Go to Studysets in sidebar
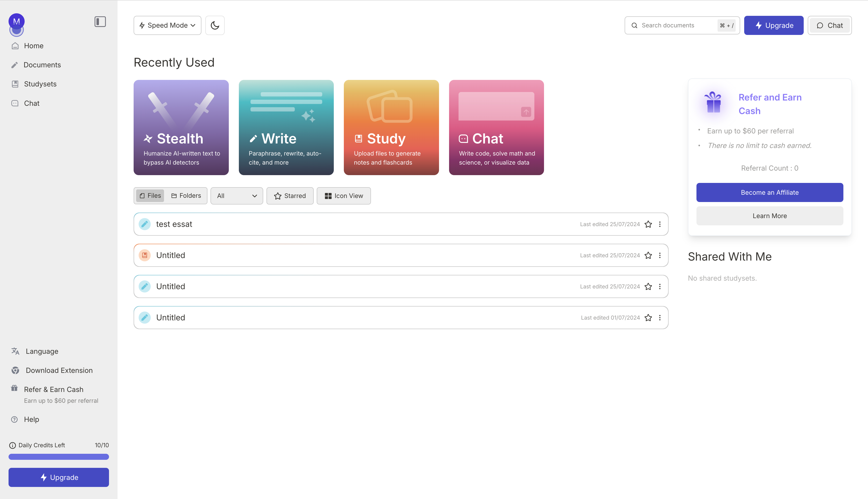 tap(40, 84)
